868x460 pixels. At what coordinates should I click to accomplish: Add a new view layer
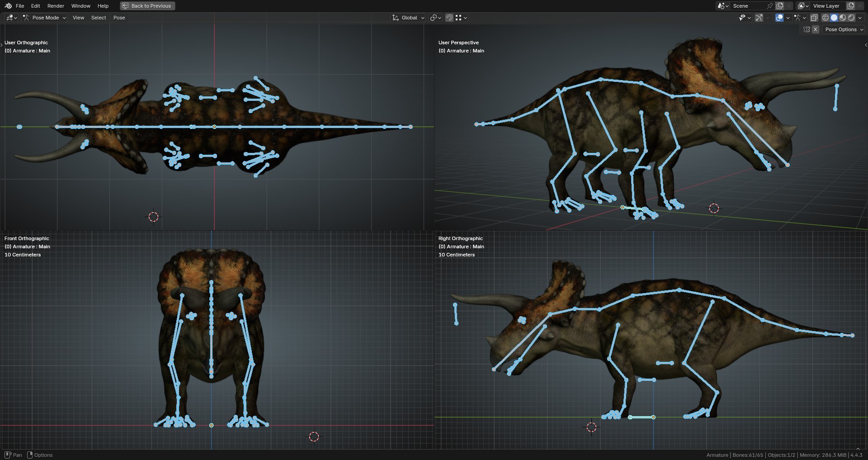pos(851,6)
